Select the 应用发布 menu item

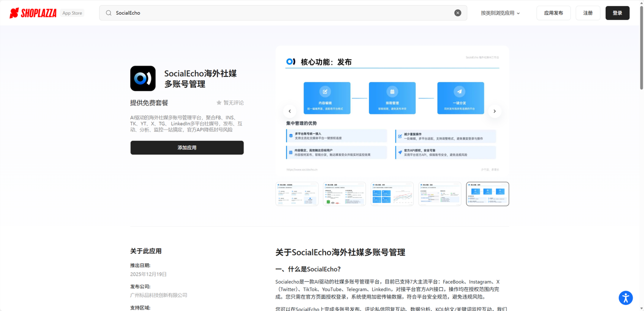[x=553, y=13]
